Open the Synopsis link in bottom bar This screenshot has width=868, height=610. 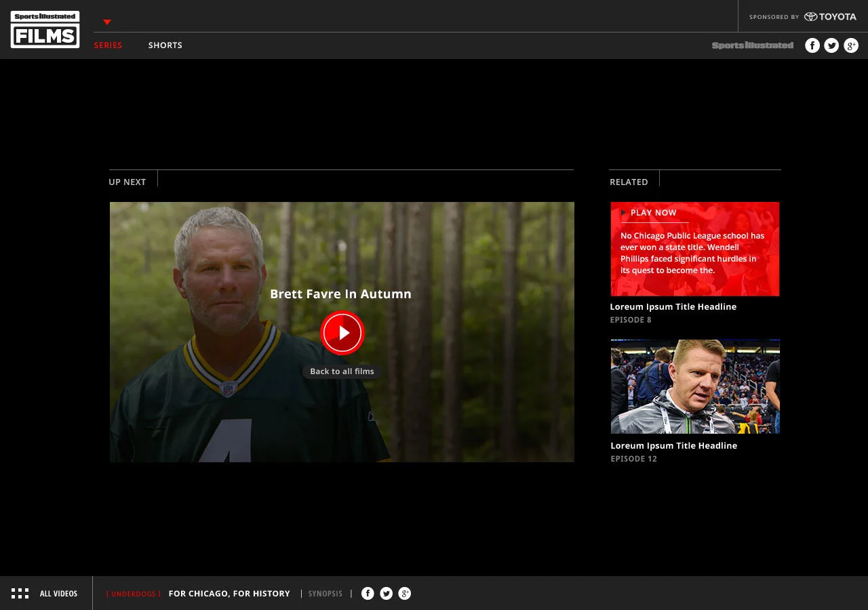325,594
